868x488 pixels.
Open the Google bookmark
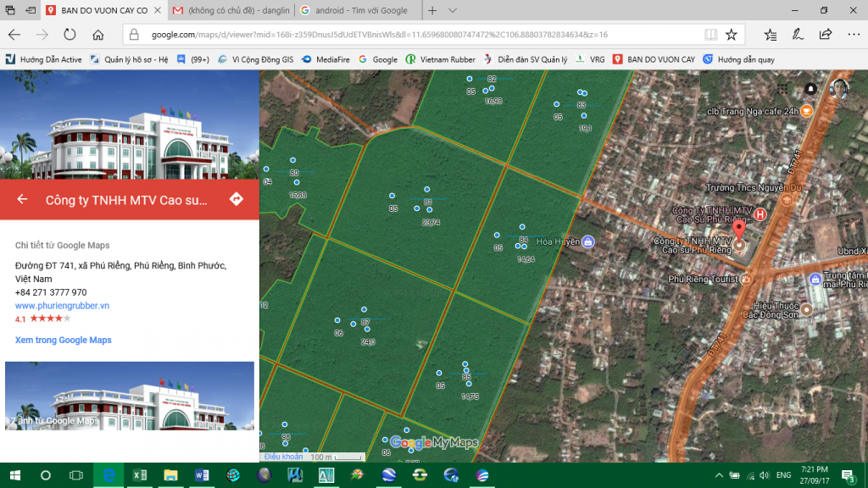click(377, 60)
